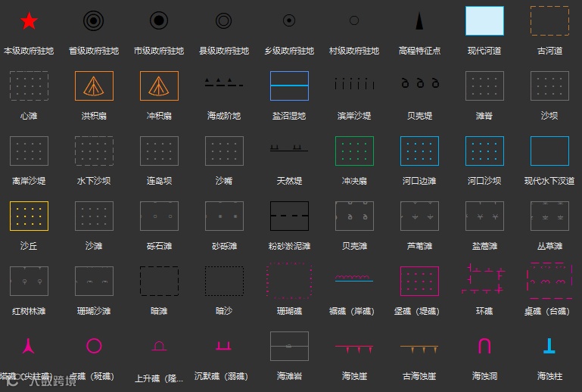The height and width of the screenshot is (392, 582).
Task: Choose the magenta 塔礁 tower symbol
Action: (28, 346)
